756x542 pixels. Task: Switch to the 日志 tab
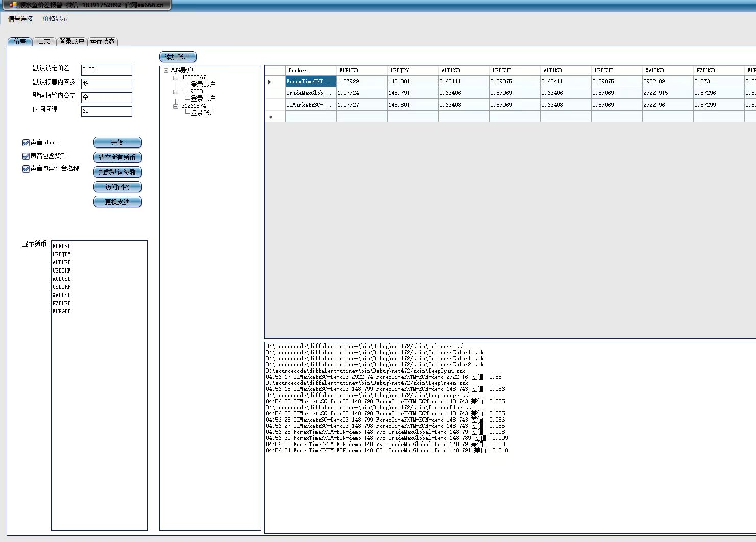pyautogui.click(x=44, y=42)
